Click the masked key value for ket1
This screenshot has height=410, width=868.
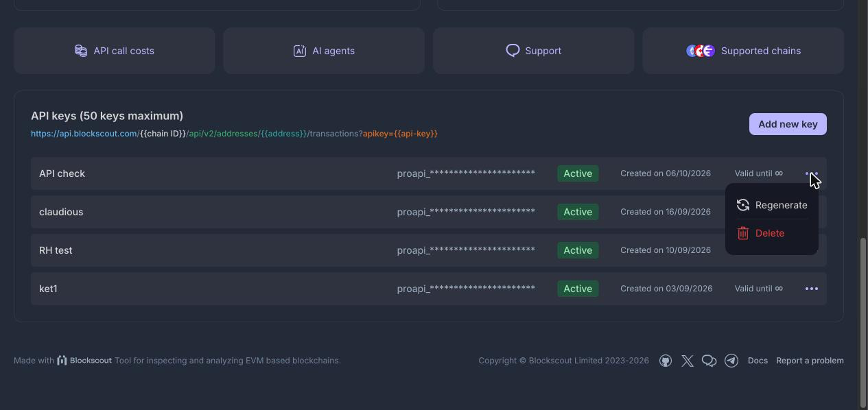(466, 289)
